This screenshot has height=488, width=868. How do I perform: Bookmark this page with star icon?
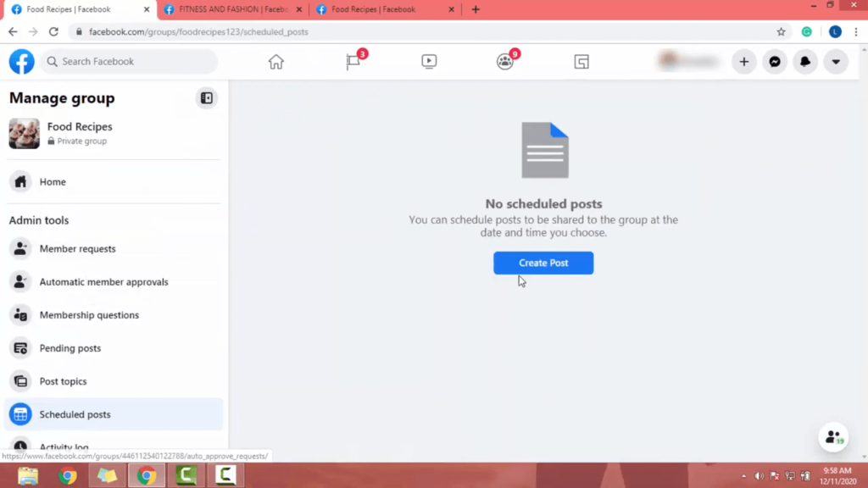(x=781, y=32)
